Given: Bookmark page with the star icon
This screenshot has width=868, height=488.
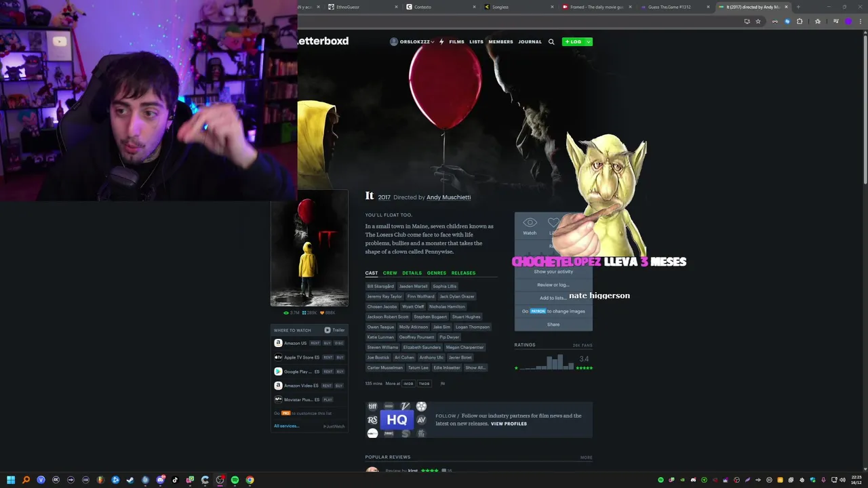Looking at the screenshot, I should coord(758,21).
